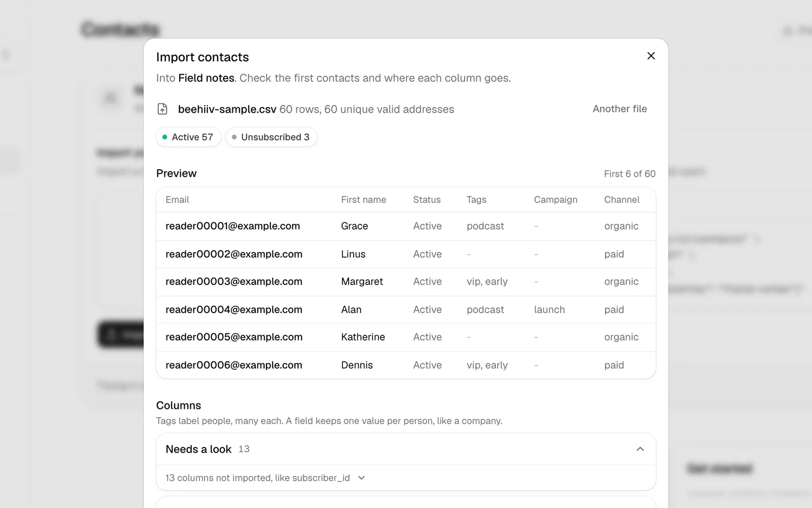Click podcast tag in Grace's row
The width and height of the screenshot is (812, 508).
(x=485, y=226)
